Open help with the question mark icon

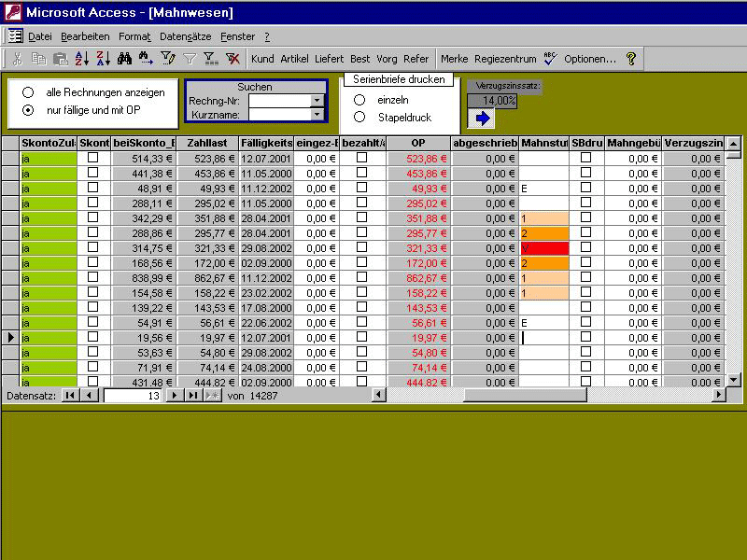pyautogui.click(x=631, y=59)
